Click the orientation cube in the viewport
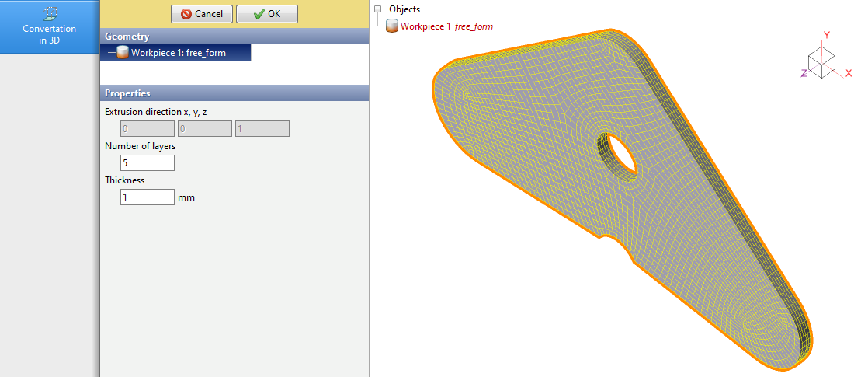Screen dimensions: 868x377 pos(821,61)
